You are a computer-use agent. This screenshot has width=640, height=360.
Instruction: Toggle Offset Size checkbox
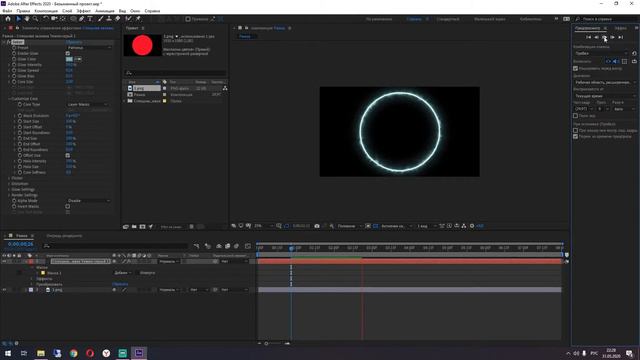tap(68, 156)
